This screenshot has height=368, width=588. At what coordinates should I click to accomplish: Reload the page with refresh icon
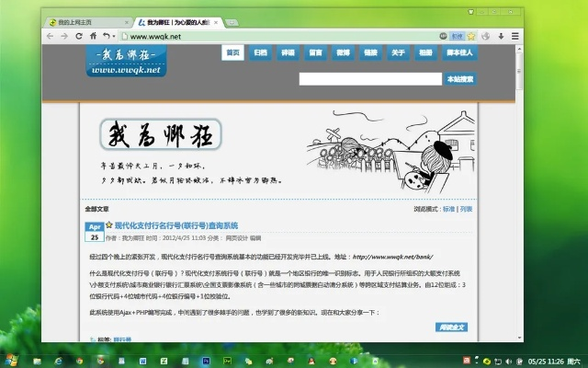80,36
